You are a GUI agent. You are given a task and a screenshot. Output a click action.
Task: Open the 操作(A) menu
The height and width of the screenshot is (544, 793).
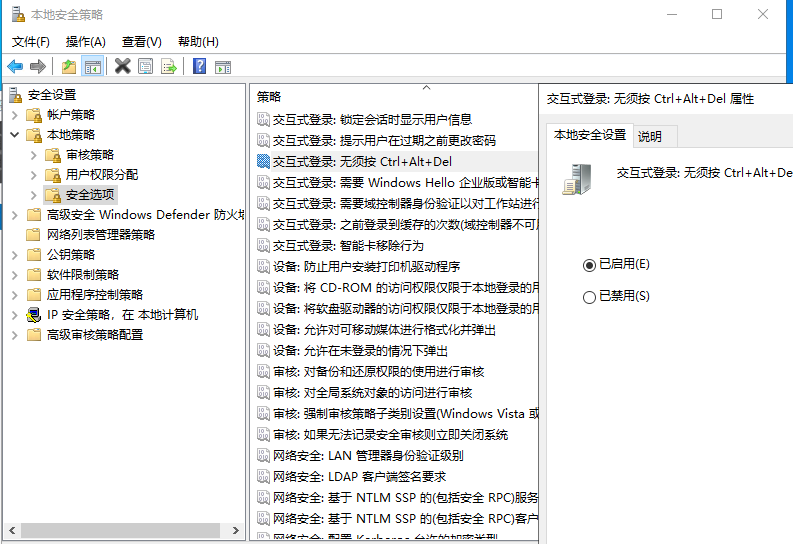point(85,41)
